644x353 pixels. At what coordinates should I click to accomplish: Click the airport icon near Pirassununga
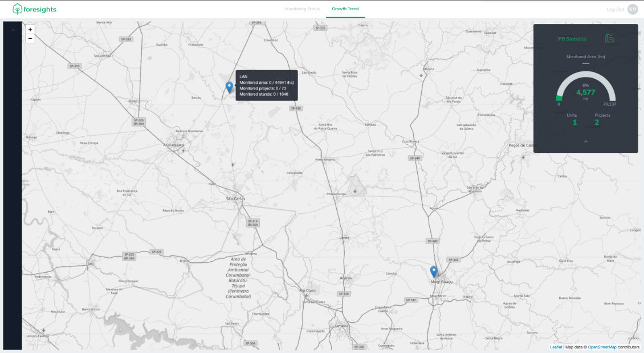tap(355, 191)
